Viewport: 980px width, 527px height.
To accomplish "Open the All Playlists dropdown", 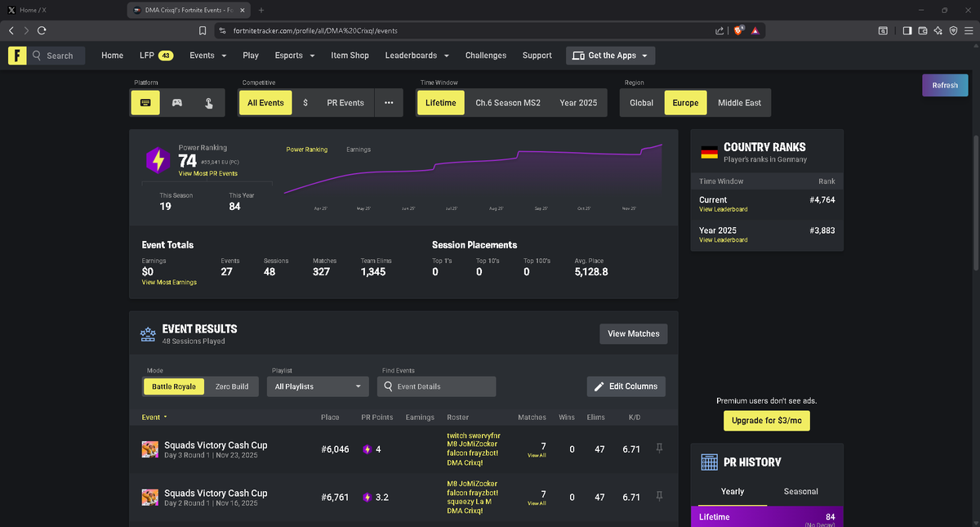I will [318, 386].
